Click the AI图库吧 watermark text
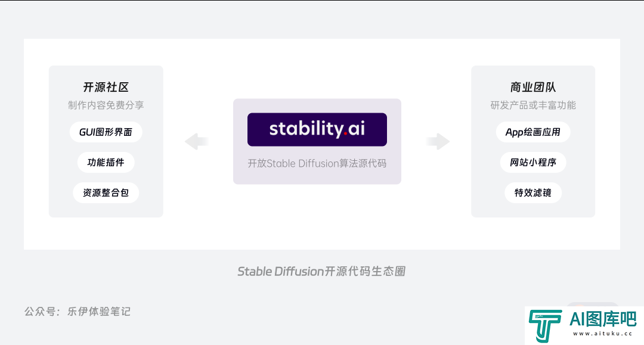Image resolution: width=644 pixels, height=345 pixels. (x=603, y=319)
